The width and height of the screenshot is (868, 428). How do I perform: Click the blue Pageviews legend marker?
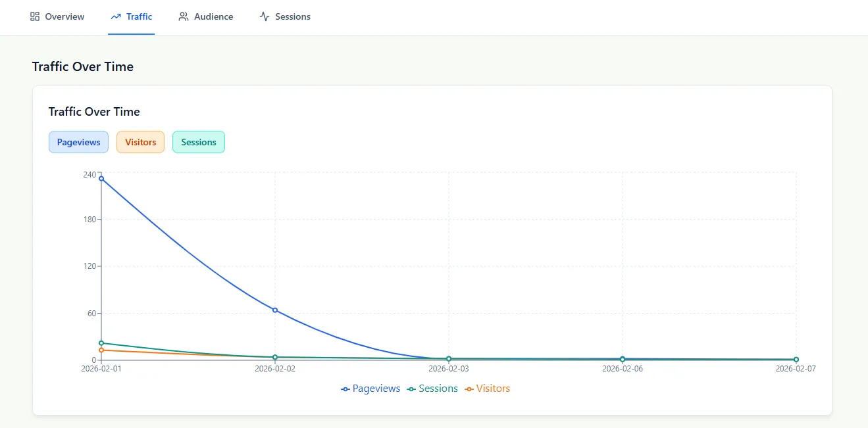pyautogui.click(x=345, y=389)
